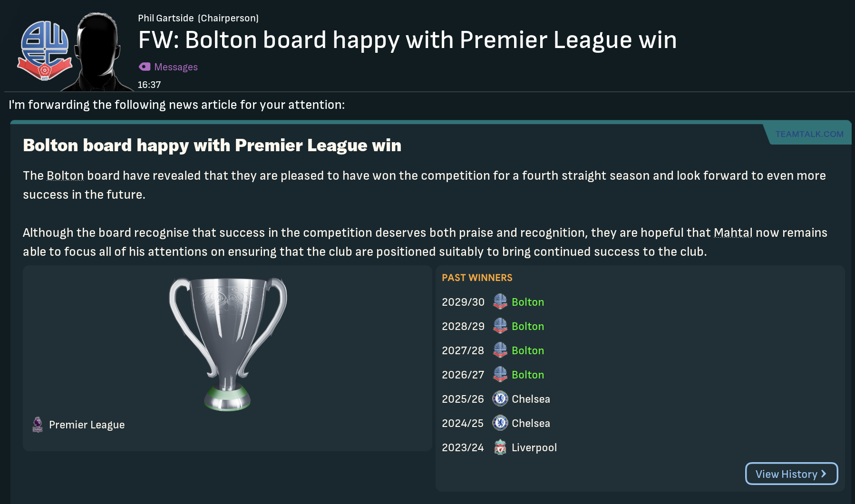Click the Liverpool crest next to 2023/24
The height and width of the screenshot is (504, 855).
pos(500,447)
